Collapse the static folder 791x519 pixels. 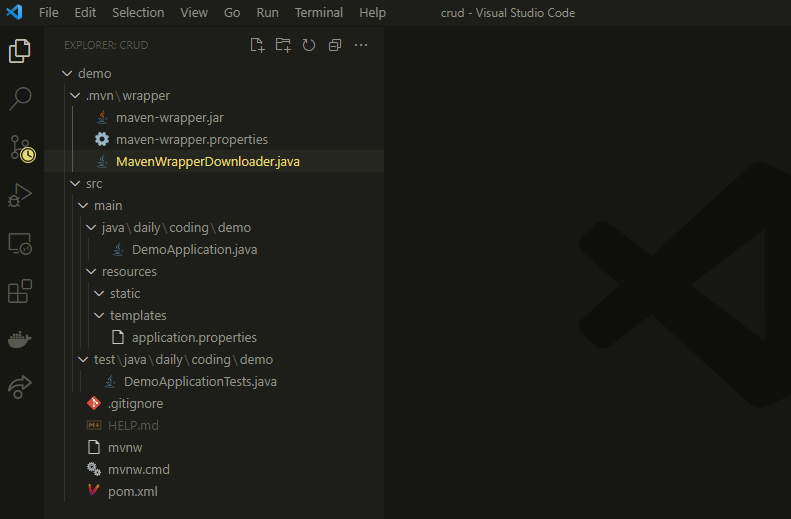click(x=99, y=294)
